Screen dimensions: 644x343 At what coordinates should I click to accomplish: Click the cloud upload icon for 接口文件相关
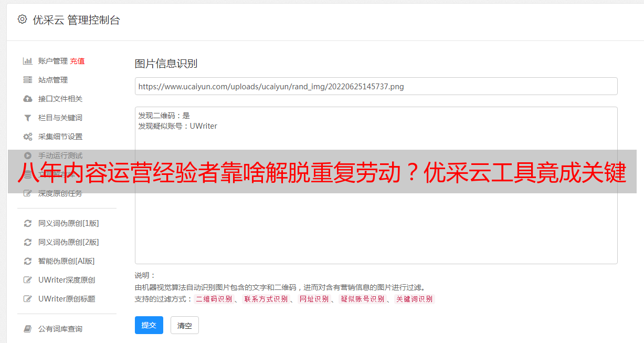tap(28, 99)
